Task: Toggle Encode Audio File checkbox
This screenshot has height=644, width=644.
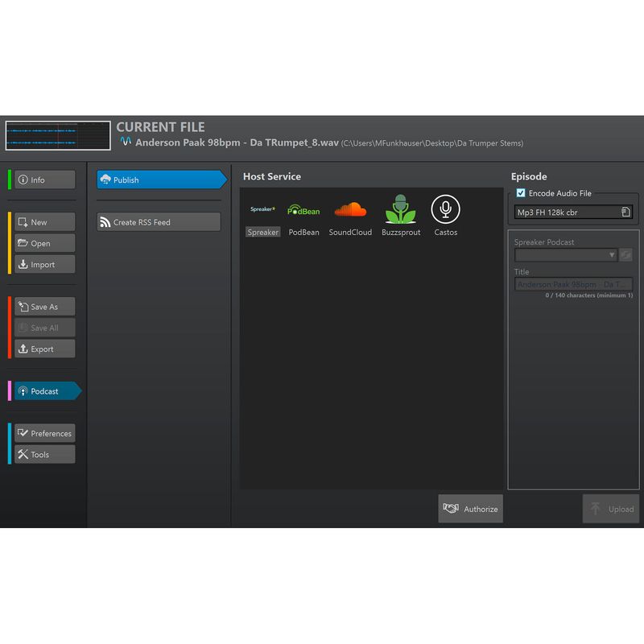Action: click(x=521, y=193)
